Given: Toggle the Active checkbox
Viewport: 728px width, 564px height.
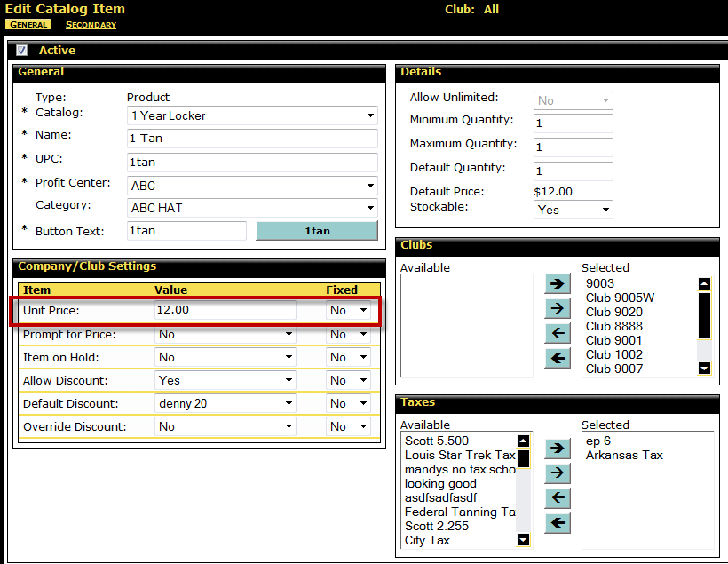Looking at the screenshot, I should point(22,51).
